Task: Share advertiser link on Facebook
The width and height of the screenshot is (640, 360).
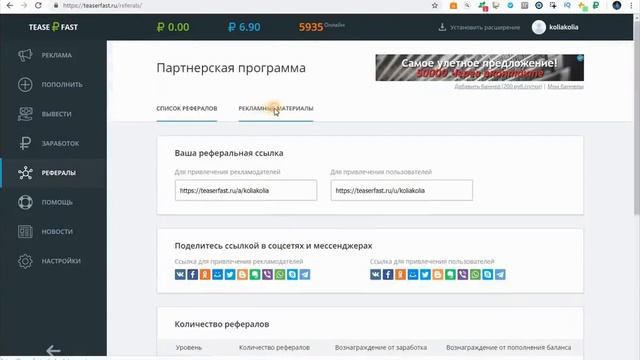Action: 193,274
